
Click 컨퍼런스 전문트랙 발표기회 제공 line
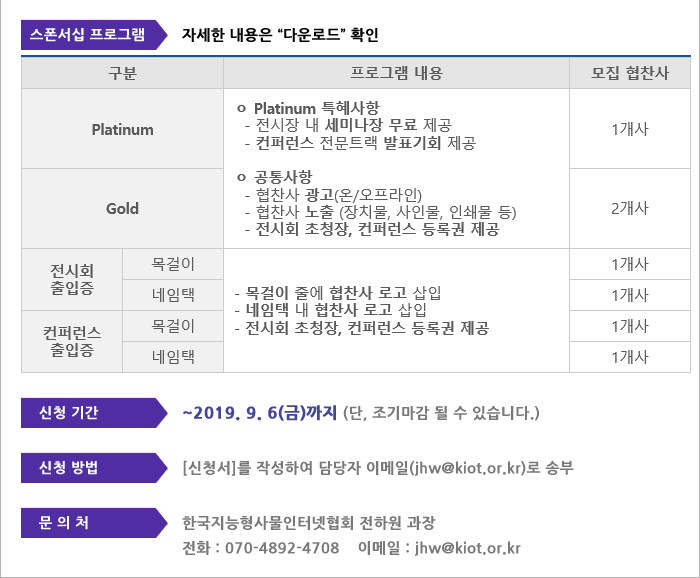[360, 143]
